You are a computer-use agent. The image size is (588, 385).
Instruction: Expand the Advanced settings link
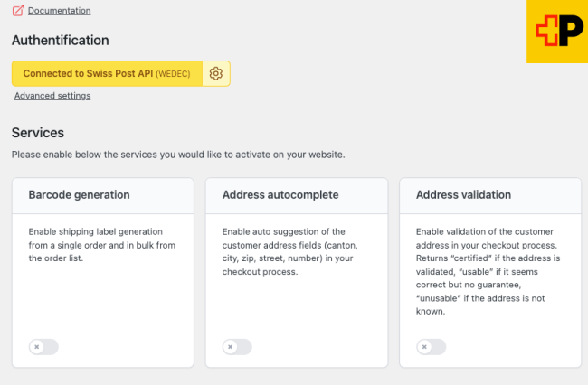tap(52, 96)
